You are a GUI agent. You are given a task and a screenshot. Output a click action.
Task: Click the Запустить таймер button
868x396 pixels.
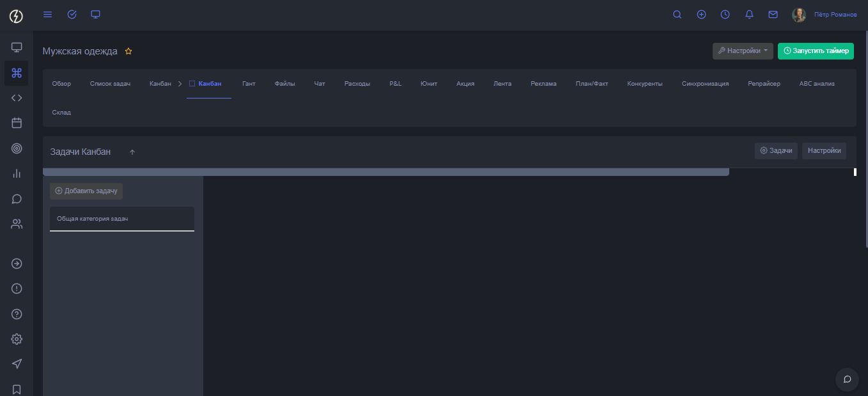pos(816,51)
